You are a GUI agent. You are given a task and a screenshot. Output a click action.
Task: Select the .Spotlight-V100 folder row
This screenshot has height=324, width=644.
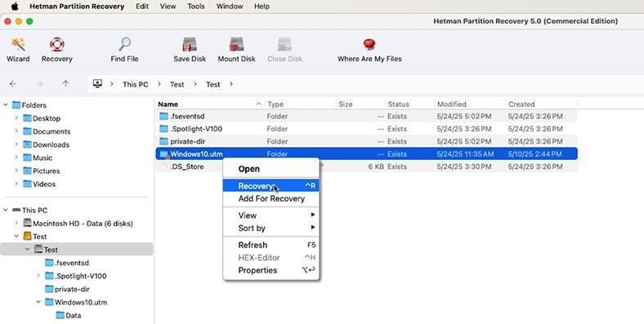(x=366, y=129)
